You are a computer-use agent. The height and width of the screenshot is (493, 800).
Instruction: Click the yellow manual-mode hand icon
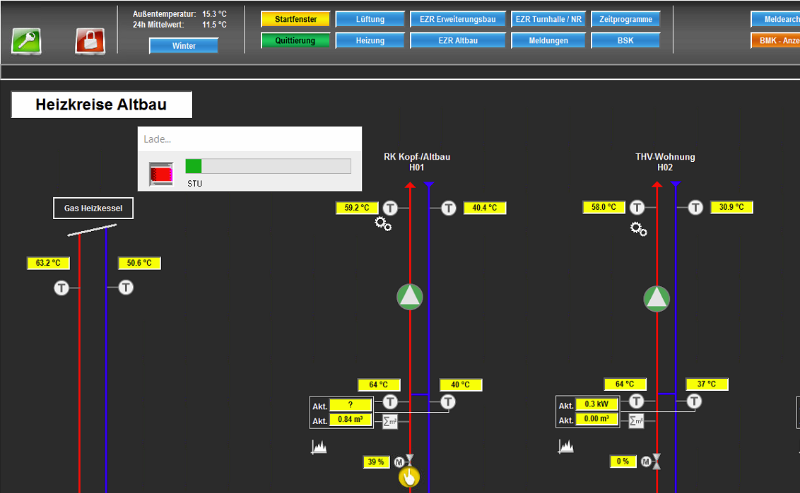pyautogui.click(x=409, y=477)
